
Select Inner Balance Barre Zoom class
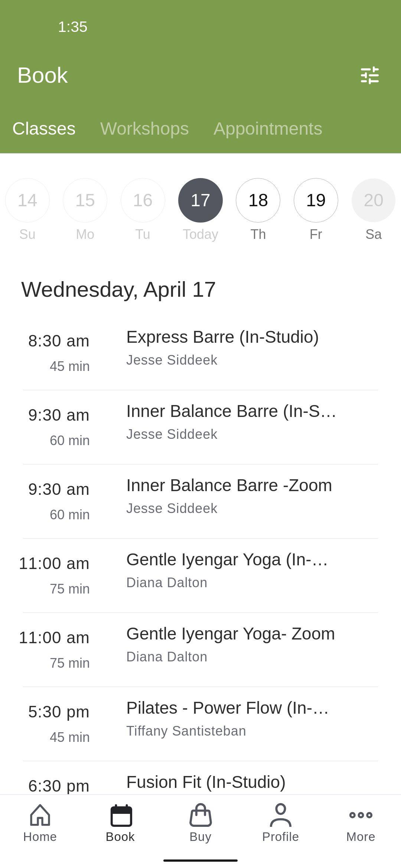(200, 497)
